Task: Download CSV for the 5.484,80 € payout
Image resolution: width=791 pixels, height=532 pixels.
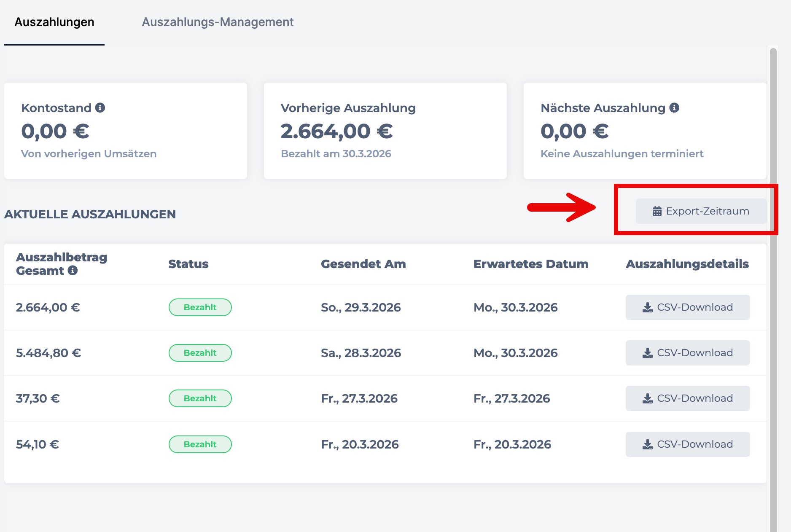Action: coord(688,353)
